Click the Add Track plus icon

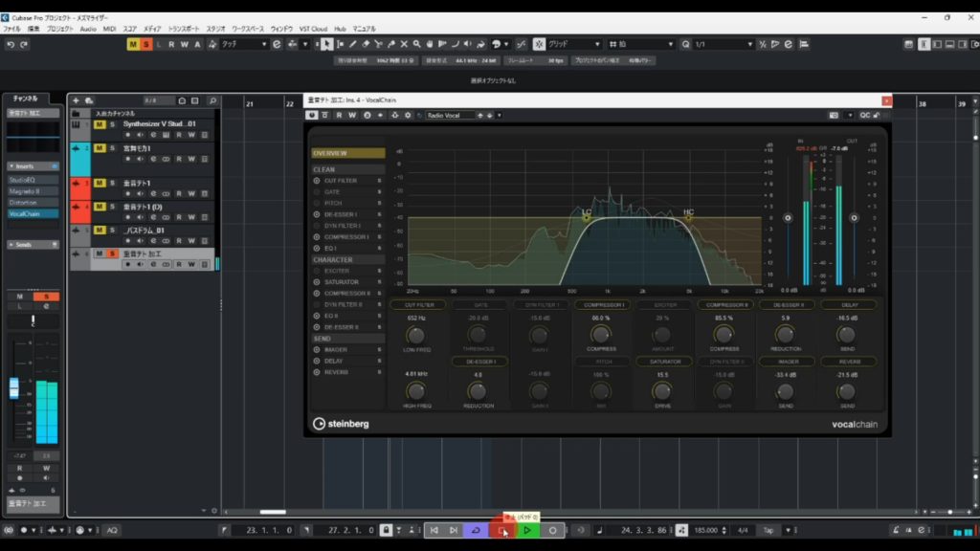[x=76, y=100]
